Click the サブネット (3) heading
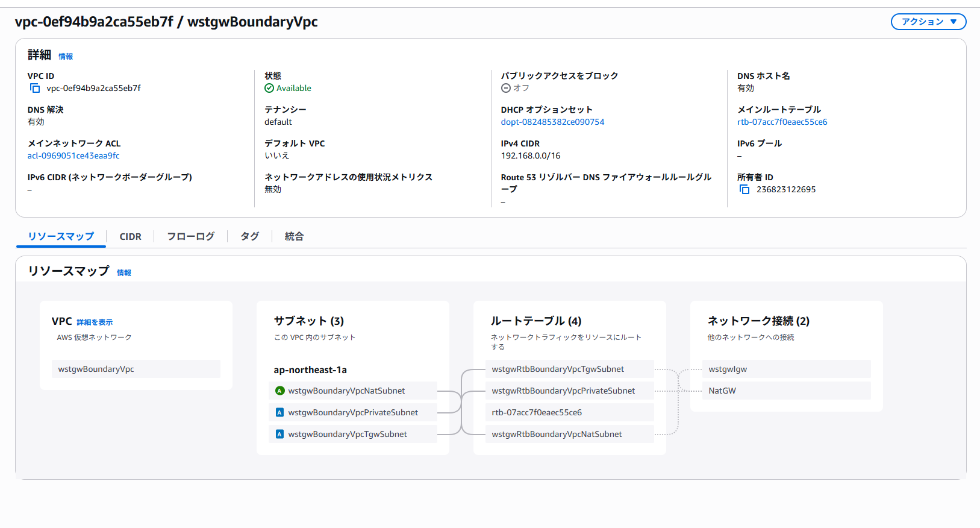 (309, 321)
